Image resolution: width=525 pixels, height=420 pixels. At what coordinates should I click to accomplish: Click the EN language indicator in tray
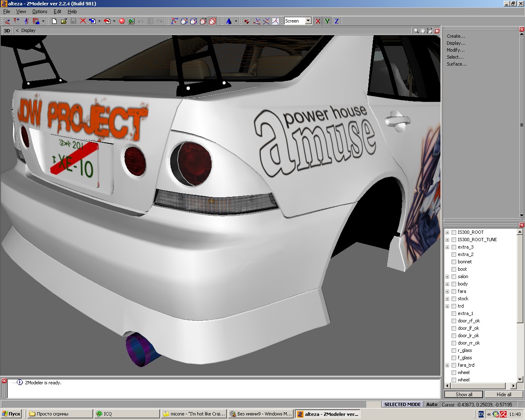[481, 414]
